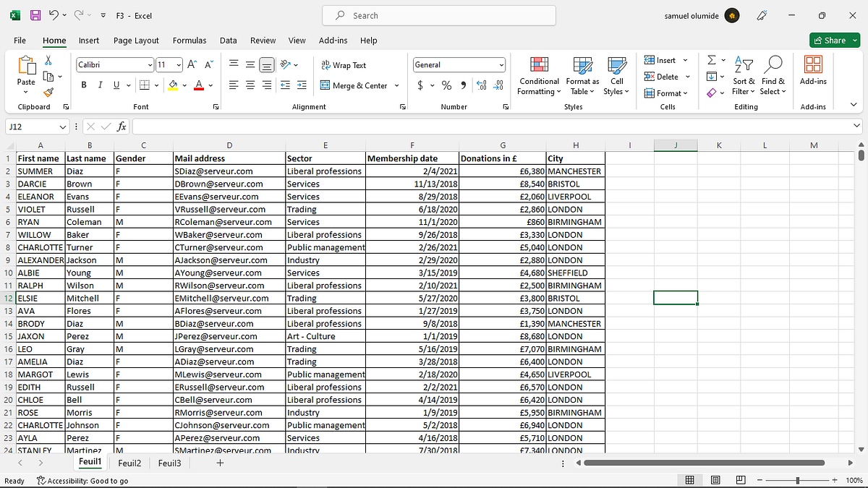Click the Save icon in title bar
This screenshot has width=868, height=488.
34,15
